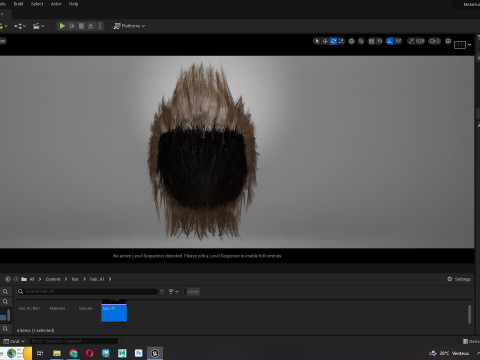
Task: Start Play in Editor with green arrow
Action: pyautogui.click(x=62, y=26)
